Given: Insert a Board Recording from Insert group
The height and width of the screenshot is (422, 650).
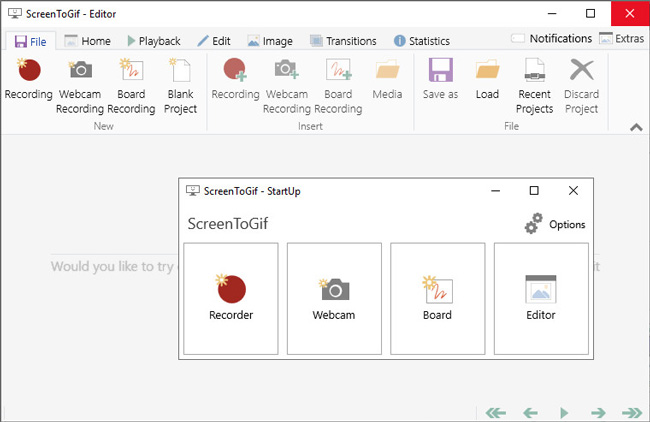Looking at the screenshot, I should (338, 86).
